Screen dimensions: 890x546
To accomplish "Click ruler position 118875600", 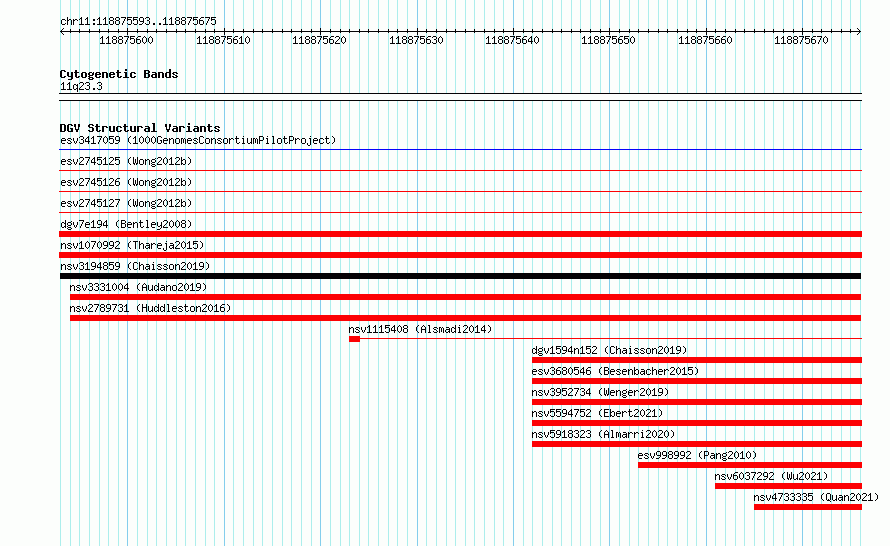I will coord(126,40).
